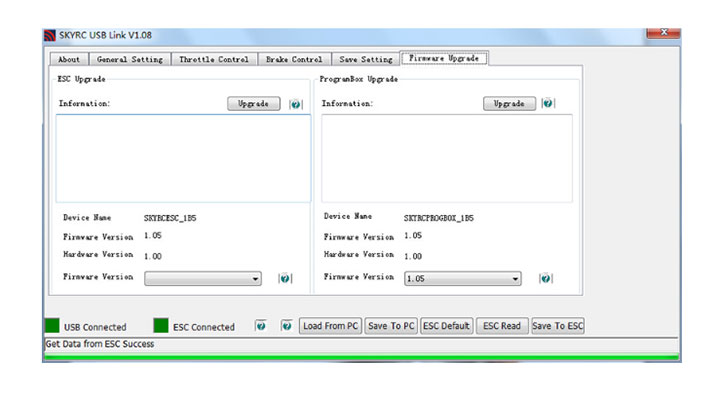The height and width of the screenshot is (397, 717).
Task: Click ProgramBox hardware version value 1.00
Action: [413, 256]
